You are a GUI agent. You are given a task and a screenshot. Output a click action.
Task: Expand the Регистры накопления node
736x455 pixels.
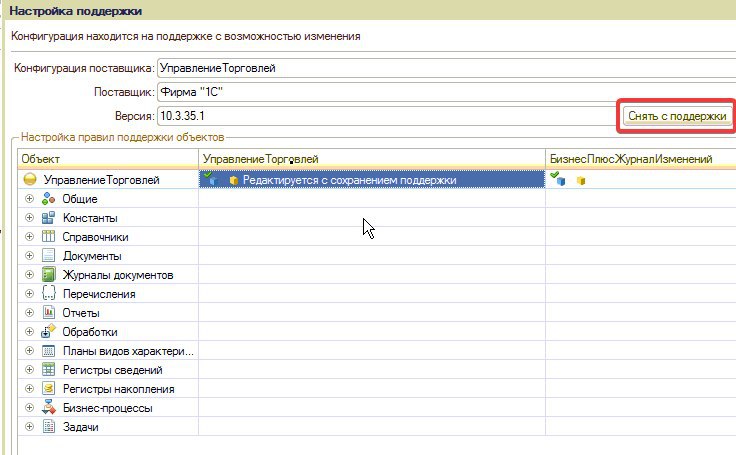(x=29, y=388)
